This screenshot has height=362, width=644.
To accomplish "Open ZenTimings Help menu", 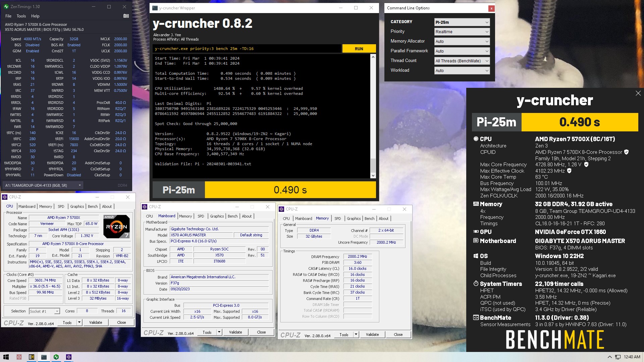I will [x=35, y=16].
